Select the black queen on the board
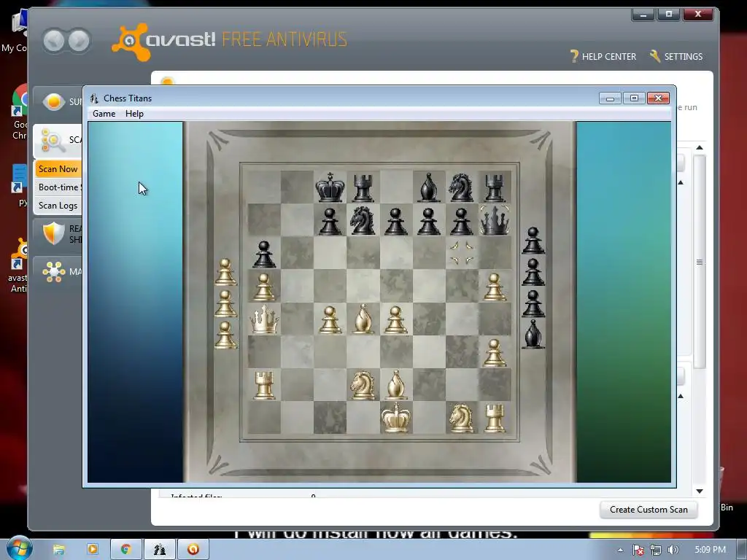The image size is (747, 560). click(494, 219)
